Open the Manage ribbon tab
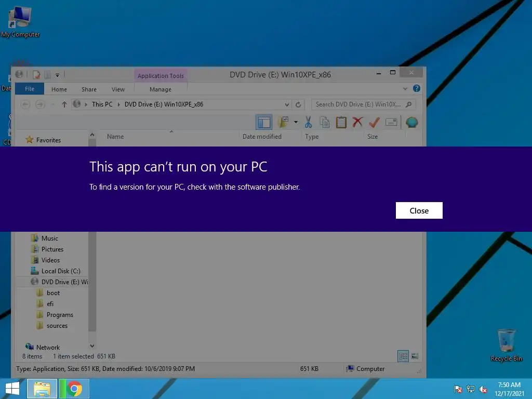The height and width of the screenshot is (399, 532). [x=161, y=89]
